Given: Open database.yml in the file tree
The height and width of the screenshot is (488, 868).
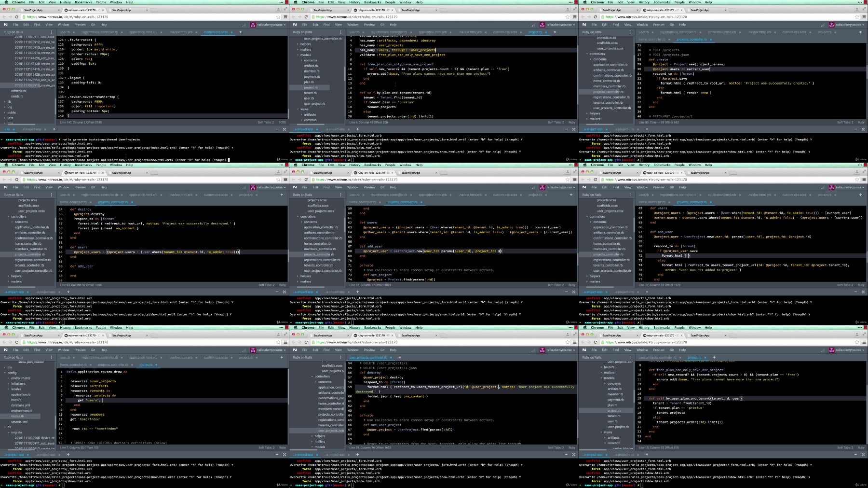Looking at the screenshot, I should [x=20, y=405].
